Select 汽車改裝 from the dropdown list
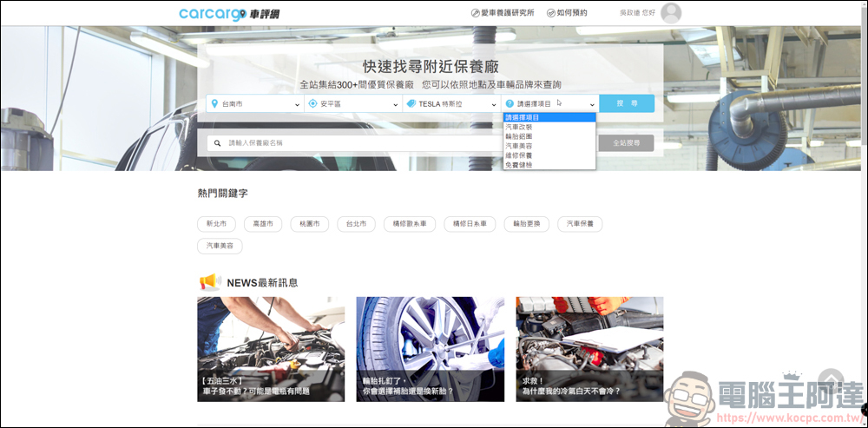This screenshot has width=868, height=428. coord(549,127)
